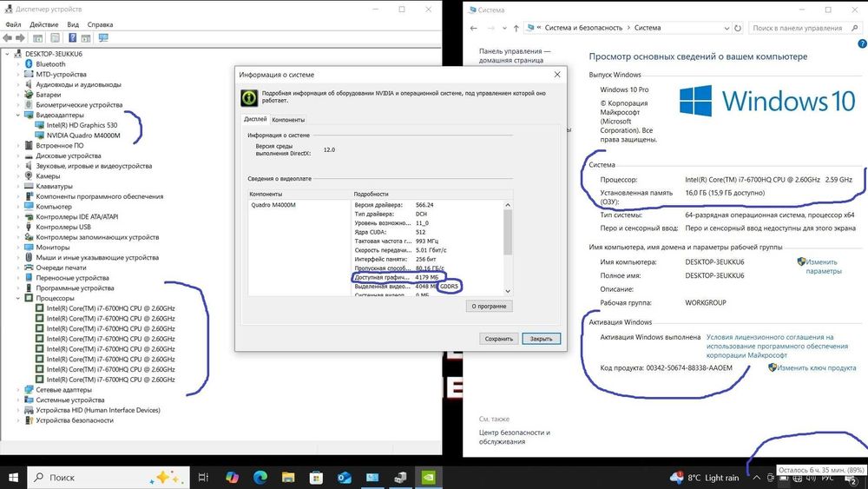Open the Вид menu
This screenshot has height=489, width=868.
click(73, 24)
